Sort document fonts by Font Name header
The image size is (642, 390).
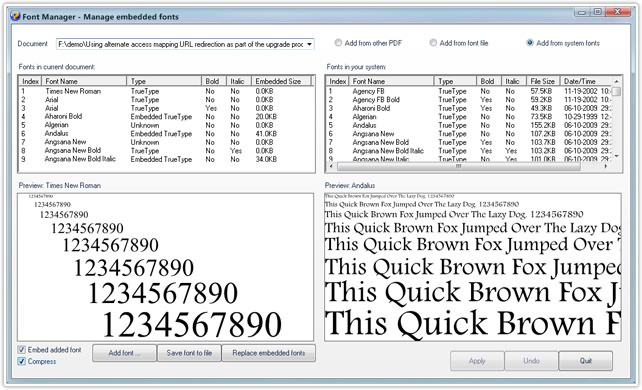pyautogui.click(x=84, y=81)
